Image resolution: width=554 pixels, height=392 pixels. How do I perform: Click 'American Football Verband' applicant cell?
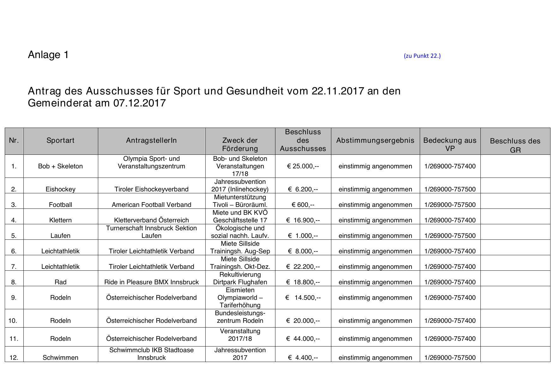151,205
